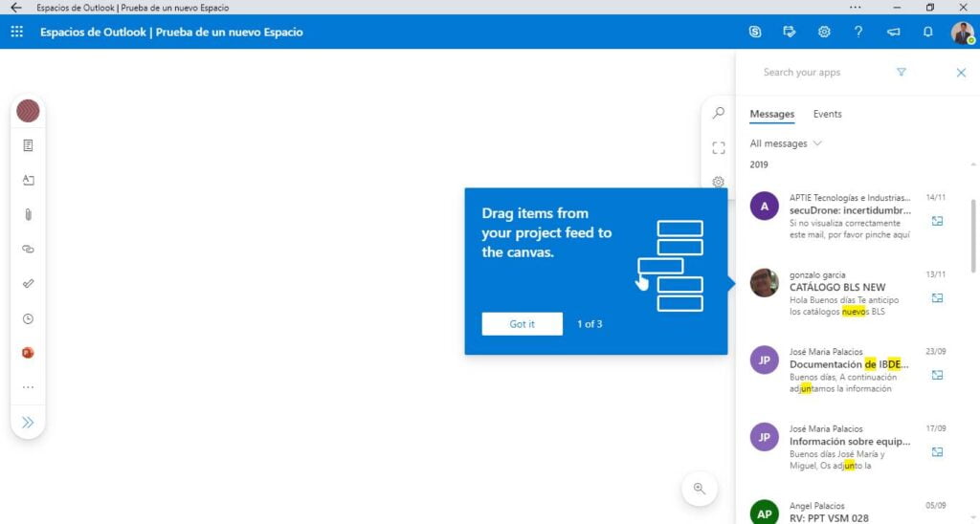
Task: Open canvas settings gear near the panel
Action: point(719,182)
